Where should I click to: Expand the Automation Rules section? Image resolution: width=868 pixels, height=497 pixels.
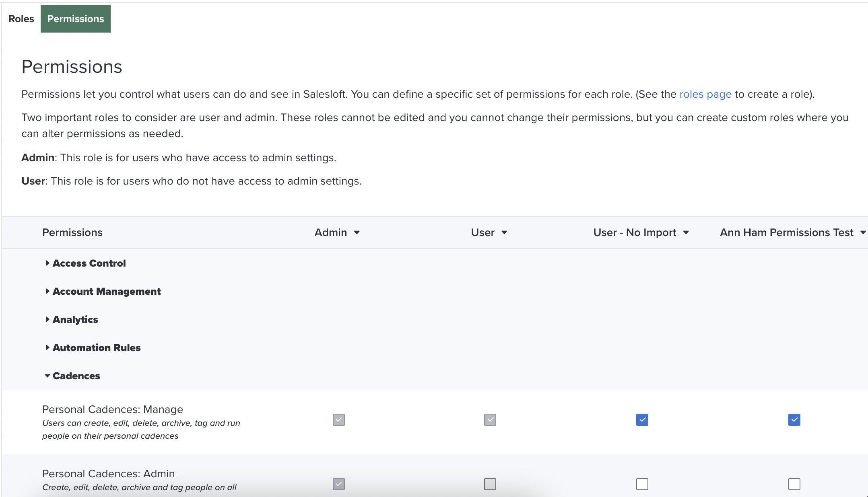96,348
